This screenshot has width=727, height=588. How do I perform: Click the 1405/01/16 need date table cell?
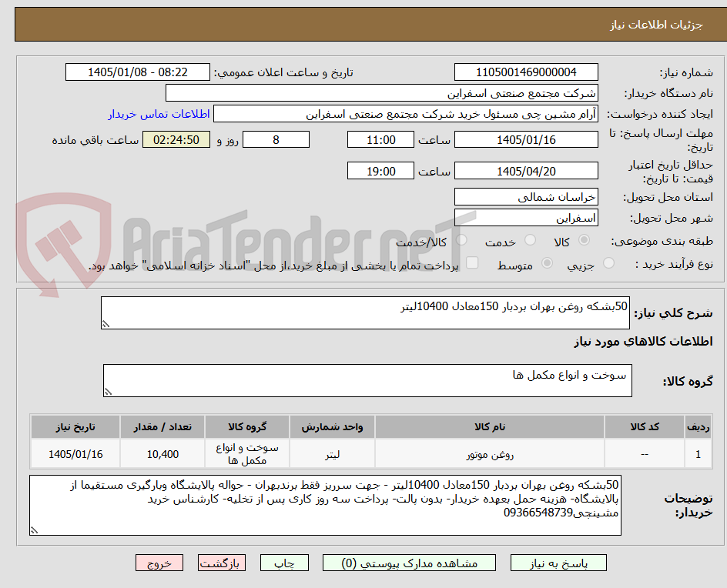click(x=75, y=454)
